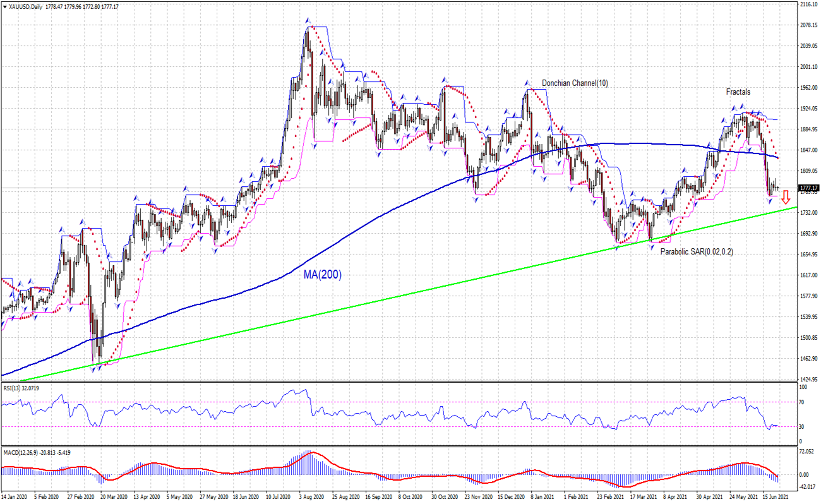Click the black triangle beside XAUUSD,Daily
The image size is (821, 504).
[4, 6]
